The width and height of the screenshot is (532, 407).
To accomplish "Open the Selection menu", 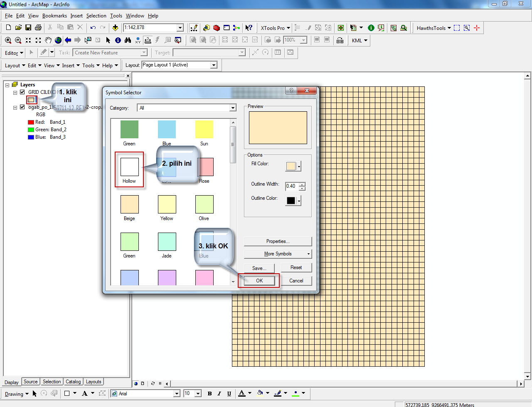I will (96, 16).
